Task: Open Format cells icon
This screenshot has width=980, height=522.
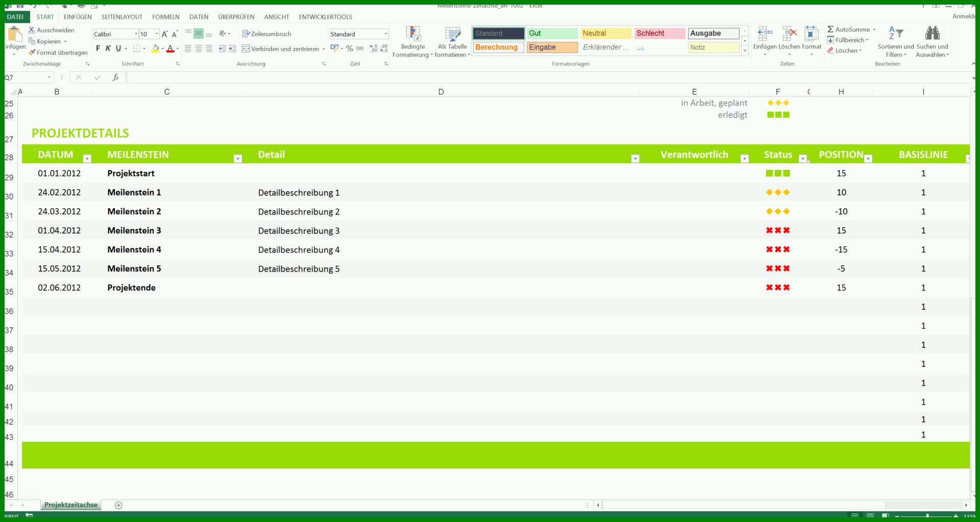Action: (811, 34)
